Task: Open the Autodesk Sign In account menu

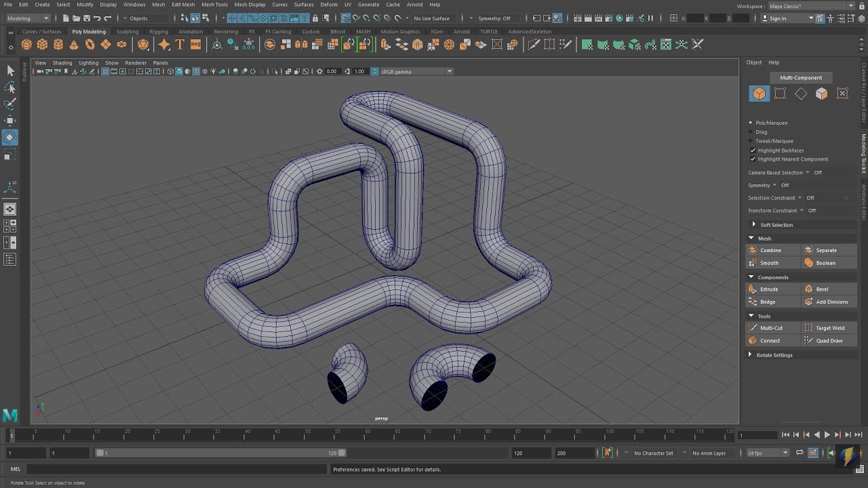Action: (x=787, y=18)
